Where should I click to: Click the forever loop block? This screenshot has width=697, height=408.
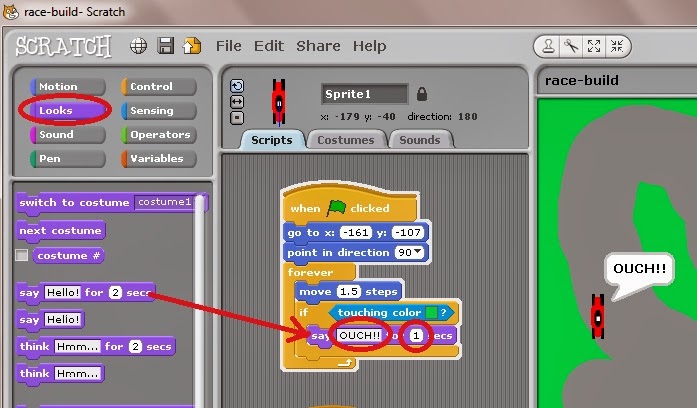tap(310, 272)
